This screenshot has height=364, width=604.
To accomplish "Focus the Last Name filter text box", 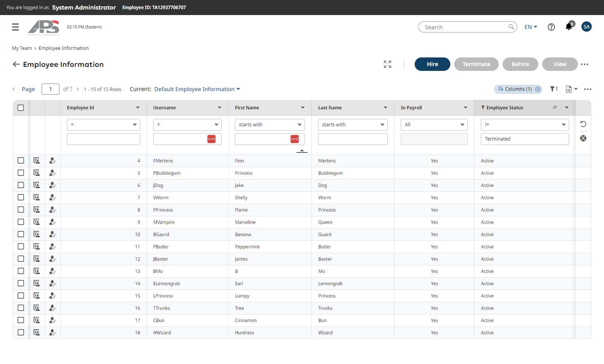I will tap(352, 139).
